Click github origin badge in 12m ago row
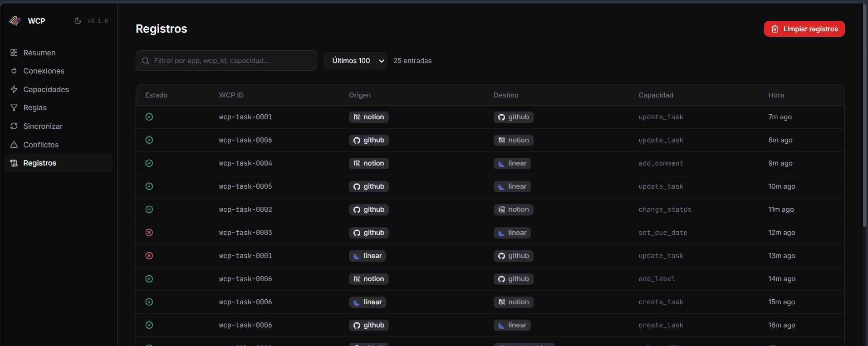The width and height of the screenshot is (868, 346). [368, 233]
